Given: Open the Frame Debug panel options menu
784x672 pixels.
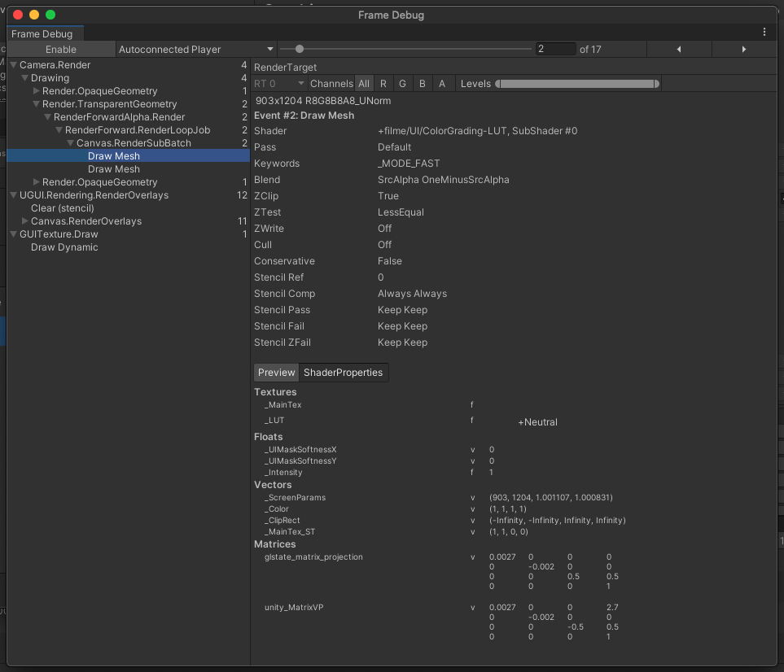Looking at the screenshot, I should tap(764, 33).
